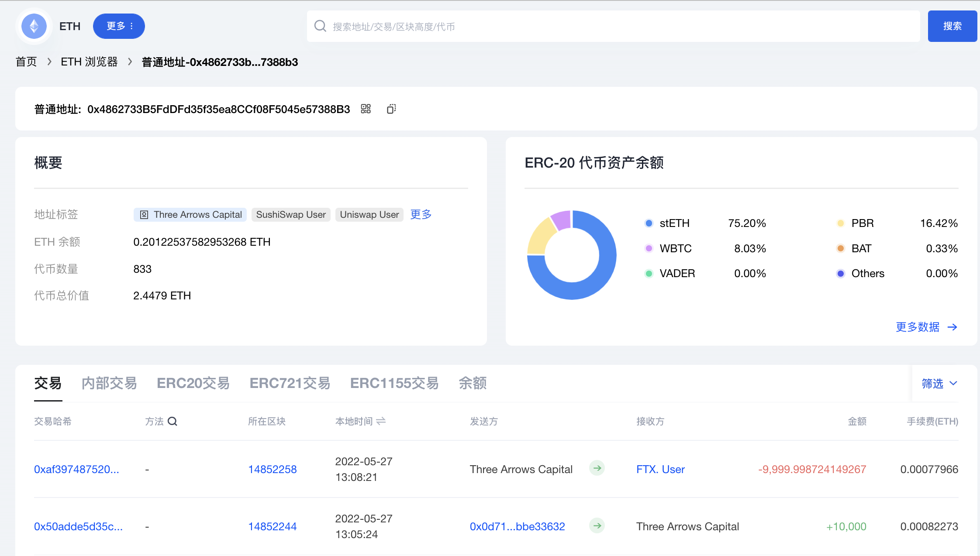Switch to the ERC721交易 tab
This screenshot has width=980, height=556.
click(x=290, y=383)
